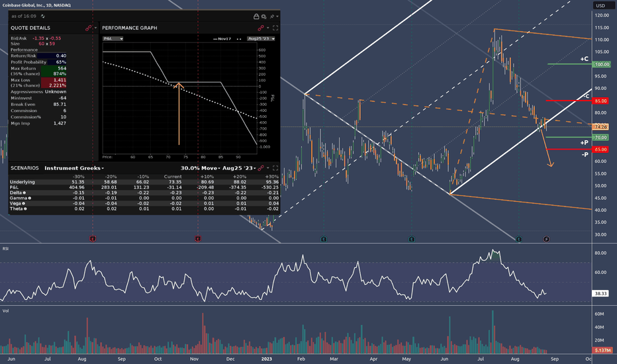
Task: Open the arrow menu beside the pin icon
Action: [277, 17]
